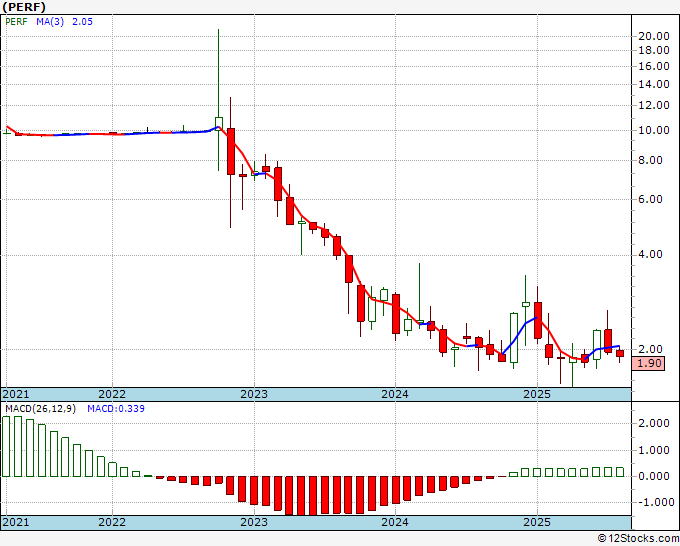The image size is (680, 546).
Task: Click the (PERF) chart title
Action: click(24, 7)
